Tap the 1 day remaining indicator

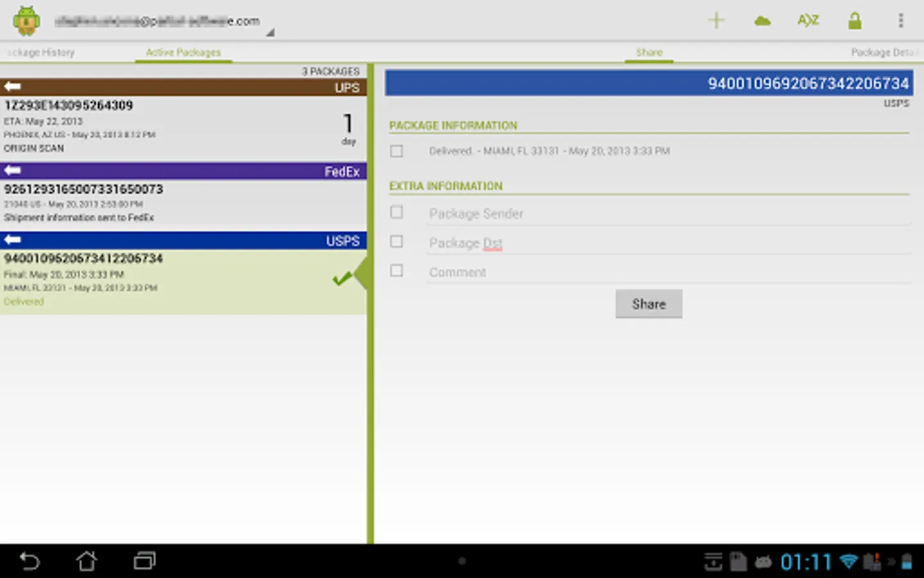348,129
